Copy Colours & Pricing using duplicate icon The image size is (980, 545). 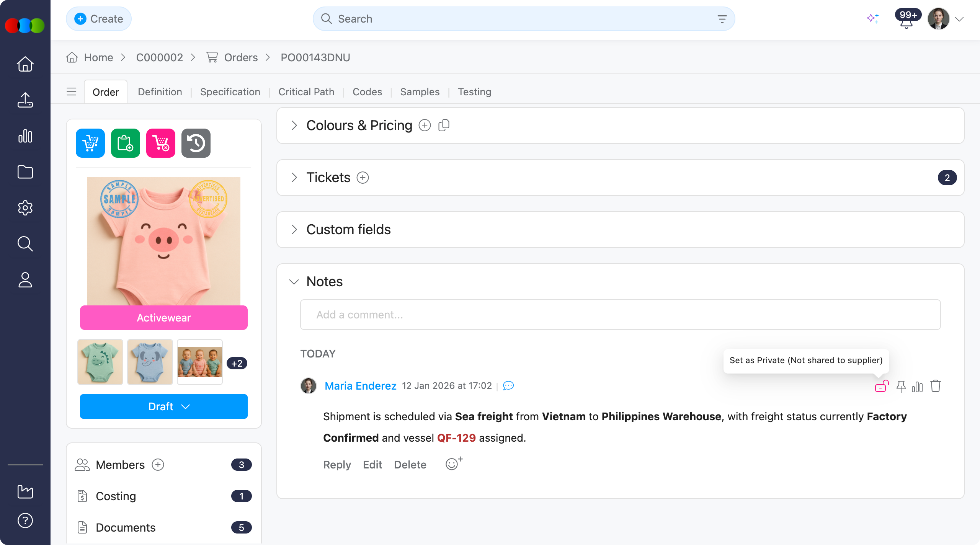(444, 125)
